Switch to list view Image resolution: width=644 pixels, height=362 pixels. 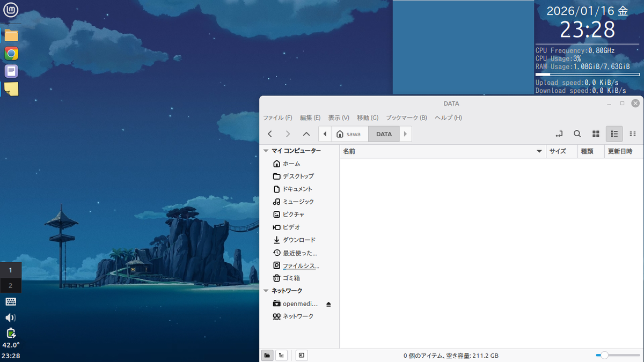coord(614,134)
